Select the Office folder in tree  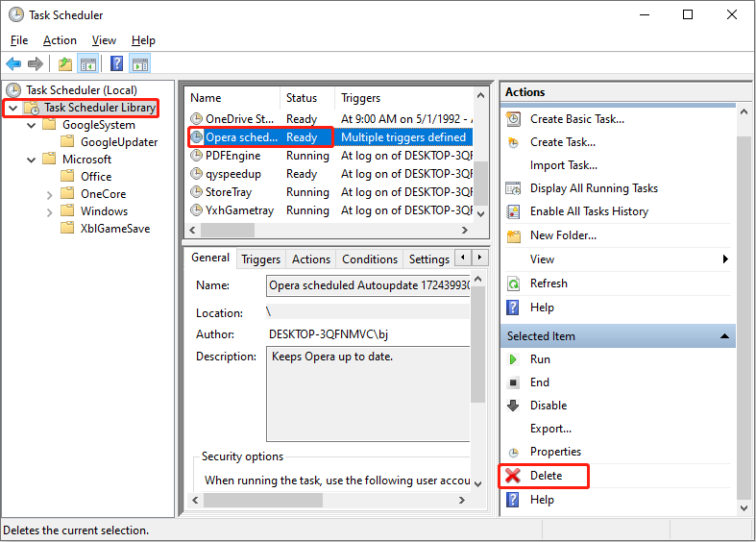pyautogui.click(x=96, y=177)
